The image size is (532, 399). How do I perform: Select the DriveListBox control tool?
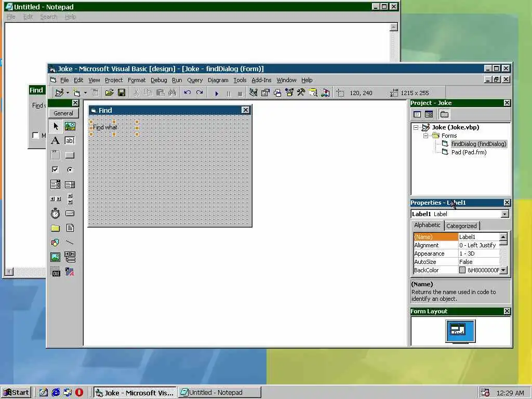(70, 214)
